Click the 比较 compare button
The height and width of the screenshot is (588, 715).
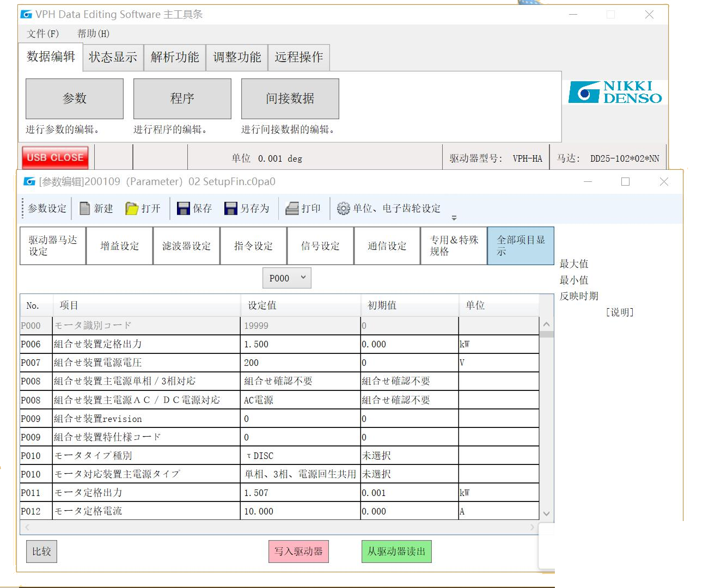pos(41,552)
